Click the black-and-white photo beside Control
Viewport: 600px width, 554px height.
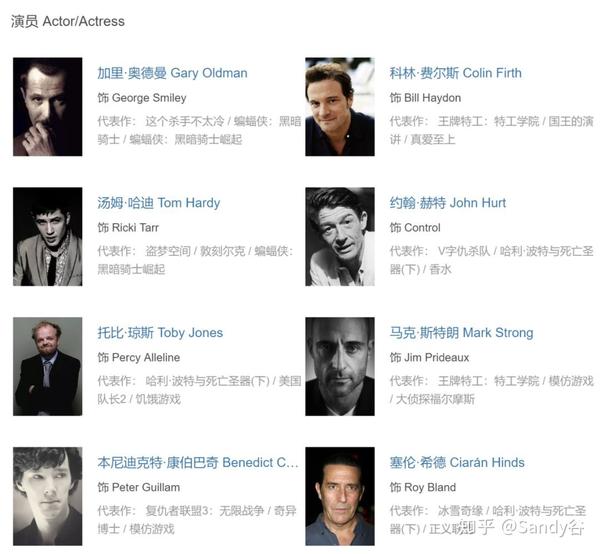point(340,236)
